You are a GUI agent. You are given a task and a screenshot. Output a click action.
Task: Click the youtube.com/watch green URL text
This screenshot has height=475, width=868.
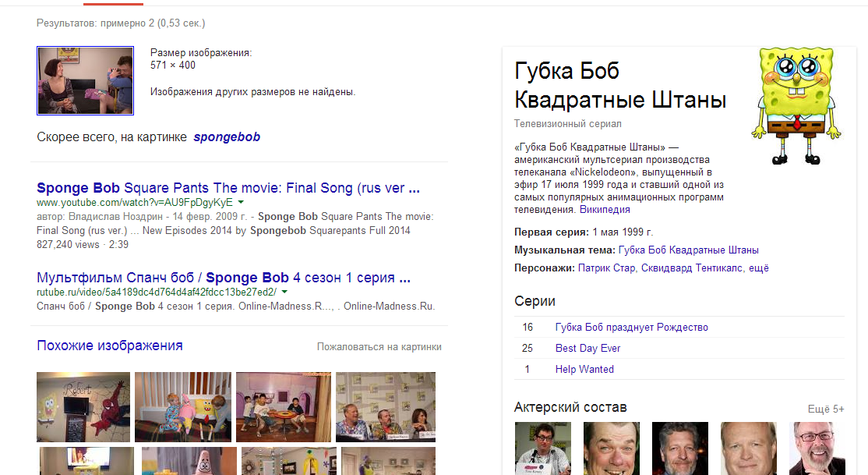point(135,202)
